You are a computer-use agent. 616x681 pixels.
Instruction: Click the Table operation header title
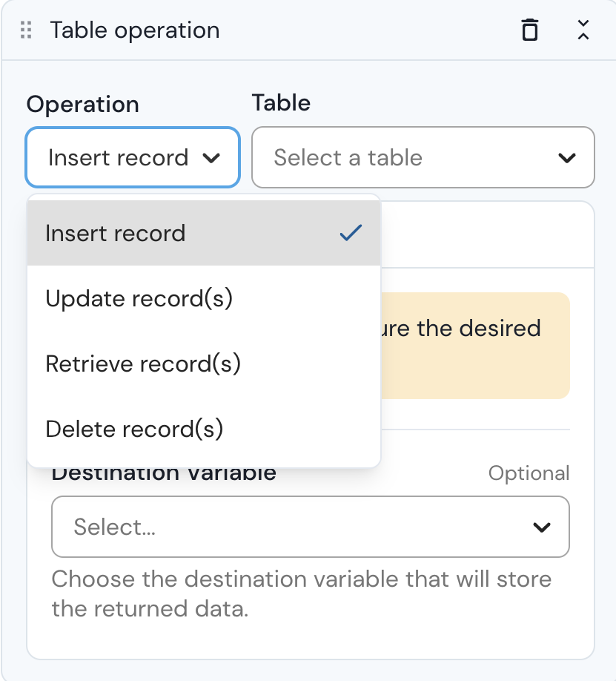(x=135, y=30)
